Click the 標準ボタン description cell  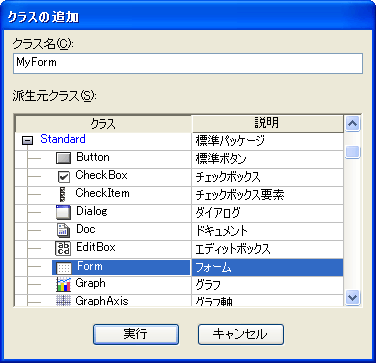pos(267,159)
